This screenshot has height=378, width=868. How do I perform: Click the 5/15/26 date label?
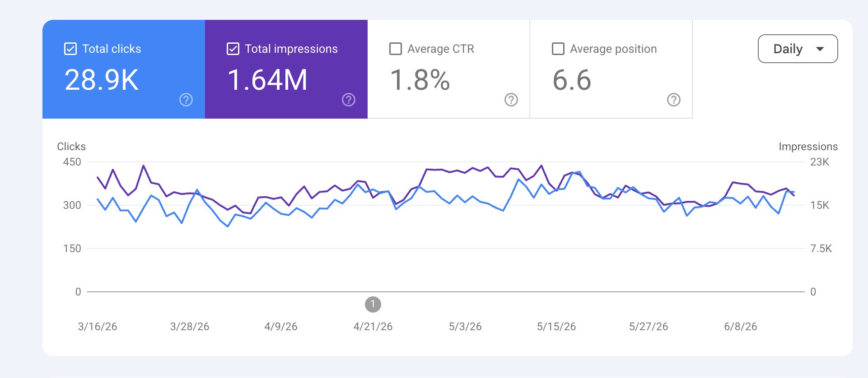[x=556, y=327]
